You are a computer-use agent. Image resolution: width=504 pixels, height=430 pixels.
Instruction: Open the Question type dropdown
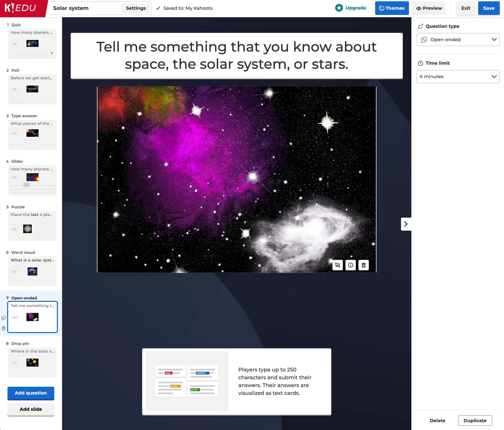[x=458, y=40]
